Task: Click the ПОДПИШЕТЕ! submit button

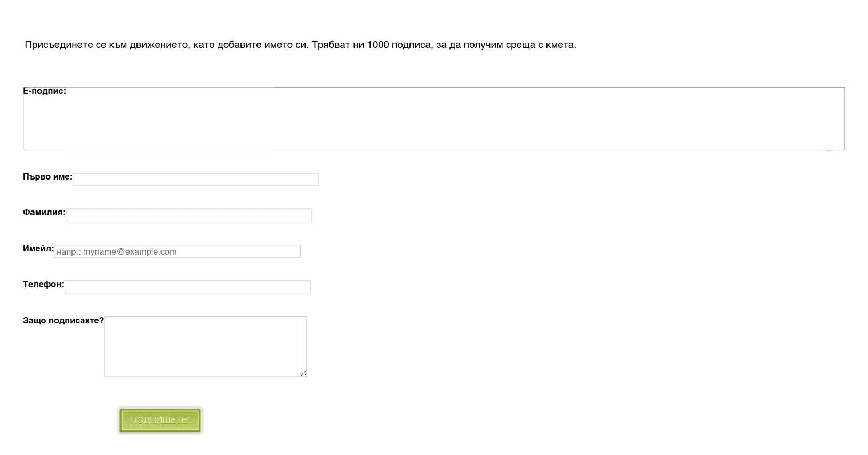Action: tap(160, 420)
